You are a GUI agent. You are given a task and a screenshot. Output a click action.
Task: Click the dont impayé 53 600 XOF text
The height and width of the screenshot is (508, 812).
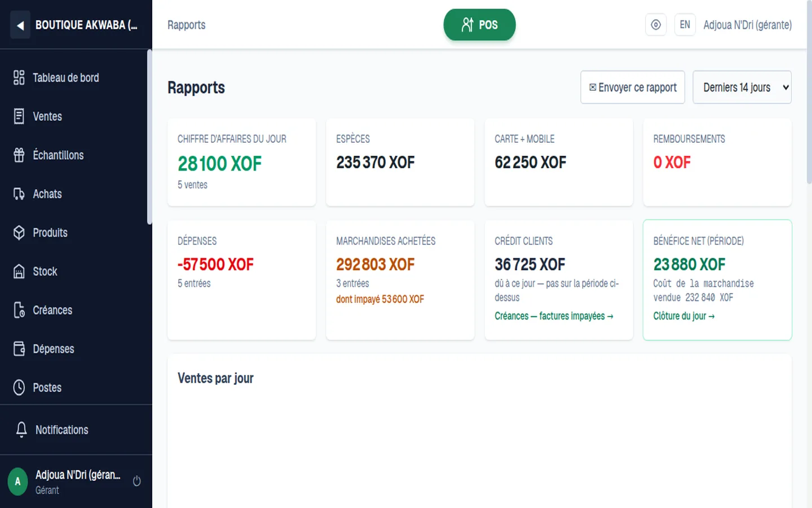tap(380, 299)
